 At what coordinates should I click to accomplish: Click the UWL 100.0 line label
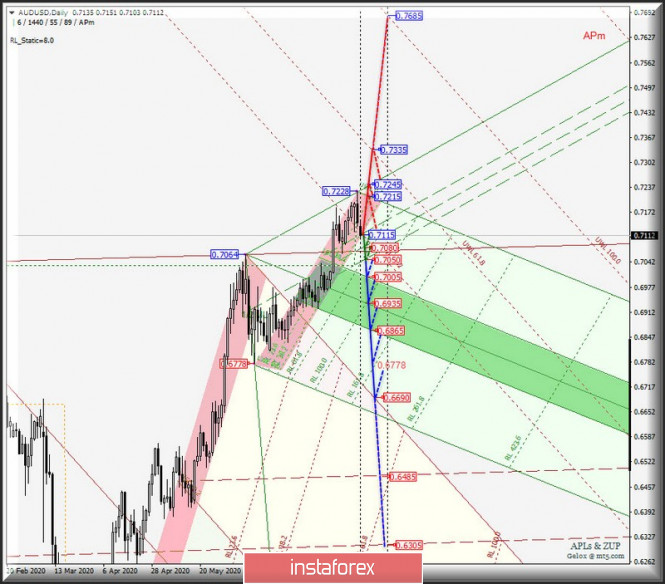608,250
